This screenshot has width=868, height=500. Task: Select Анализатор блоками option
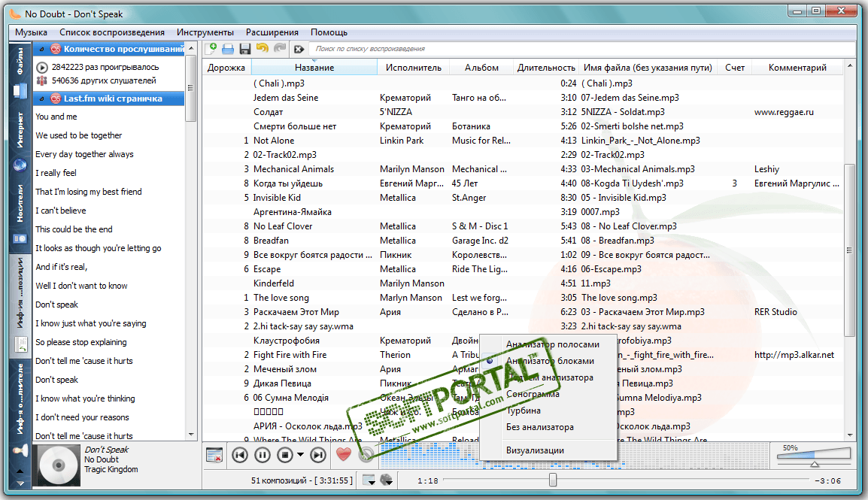[548, 361]
